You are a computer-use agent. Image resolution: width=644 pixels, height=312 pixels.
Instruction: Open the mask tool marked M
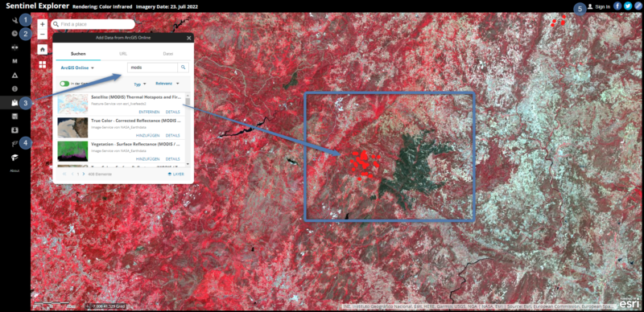point(15,61)
